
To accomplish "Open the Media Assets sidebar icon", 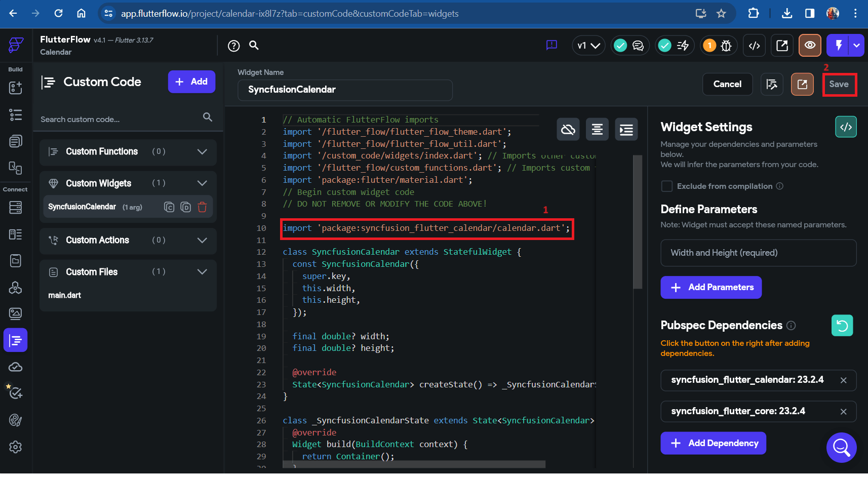I will click(16, 314).
